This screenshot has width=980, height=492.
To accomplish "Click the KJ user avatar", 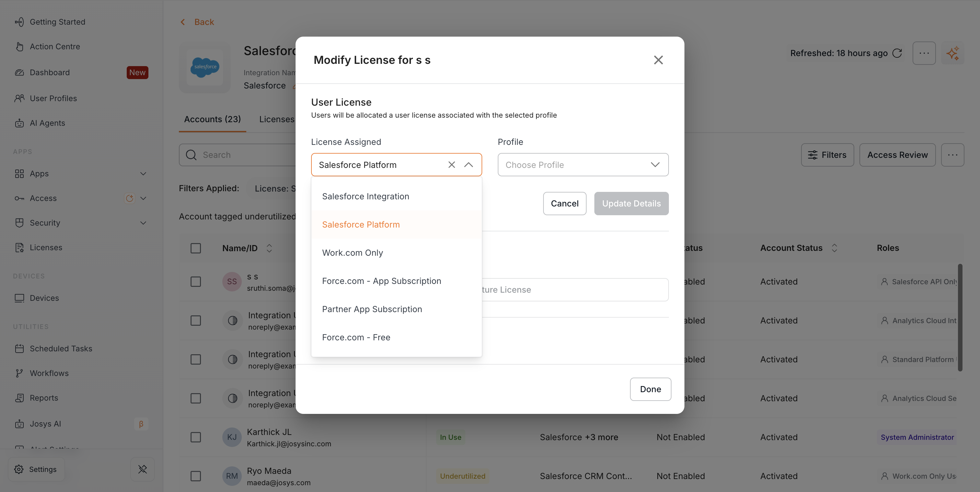I will pyautogui.click(x=232, y=437).
